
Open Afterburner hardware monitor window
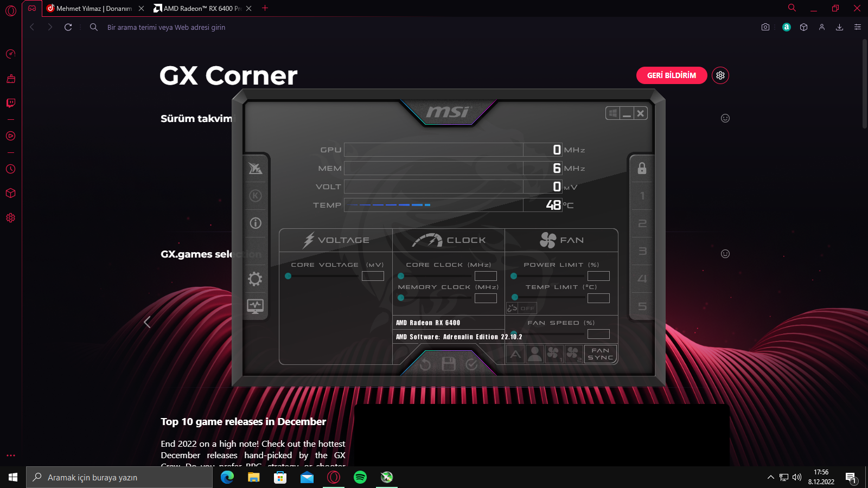256,306
